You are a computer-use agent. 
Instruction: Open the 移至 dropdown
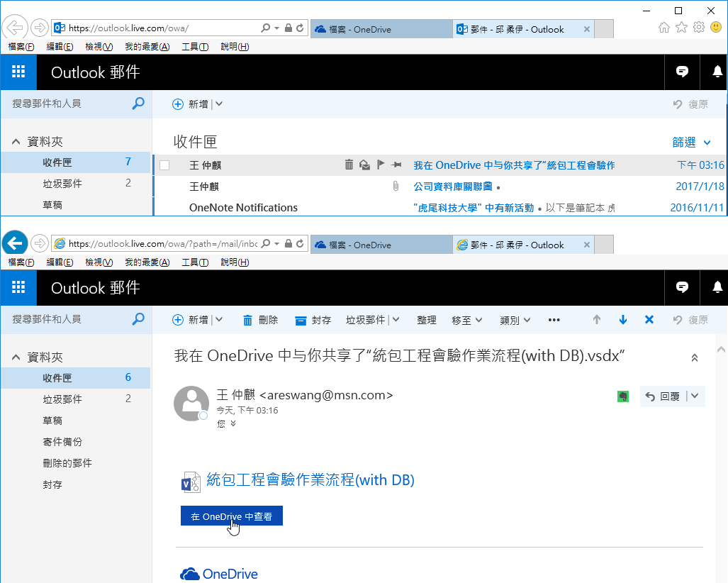[x=467, y=320]
